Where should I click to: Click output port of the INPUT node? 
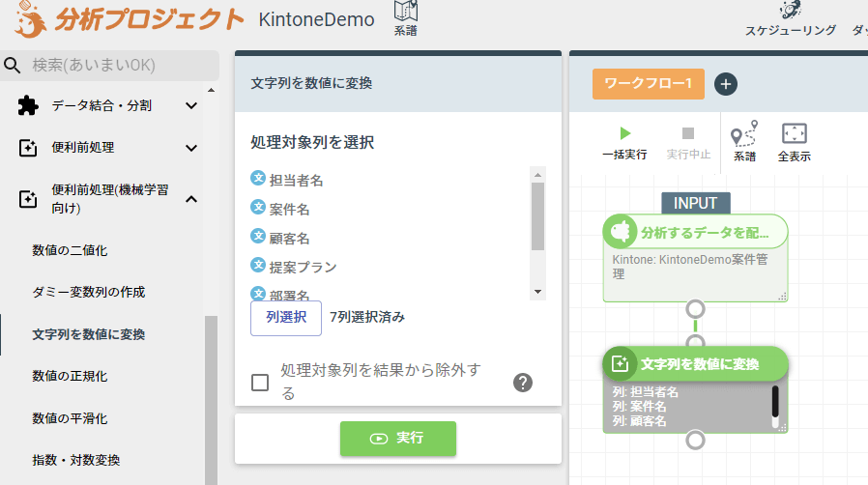pyautogui.click(x=695, y=309)
